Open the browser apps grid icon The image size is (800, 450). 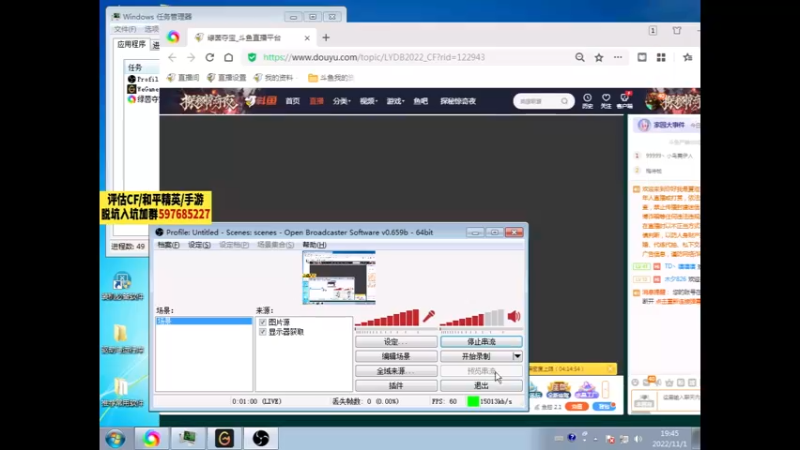[661, 58]
